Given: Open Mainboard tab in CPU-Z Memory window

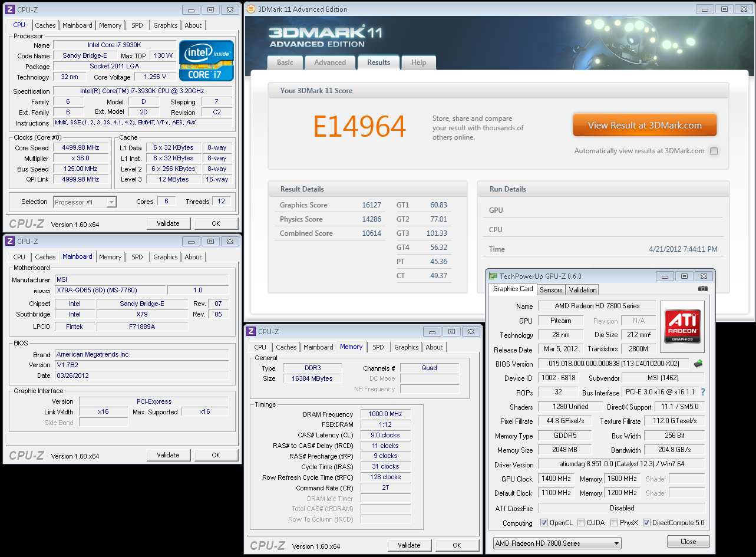Looking at the screenshot, I should pyautogui.click(x=318, y=347).
